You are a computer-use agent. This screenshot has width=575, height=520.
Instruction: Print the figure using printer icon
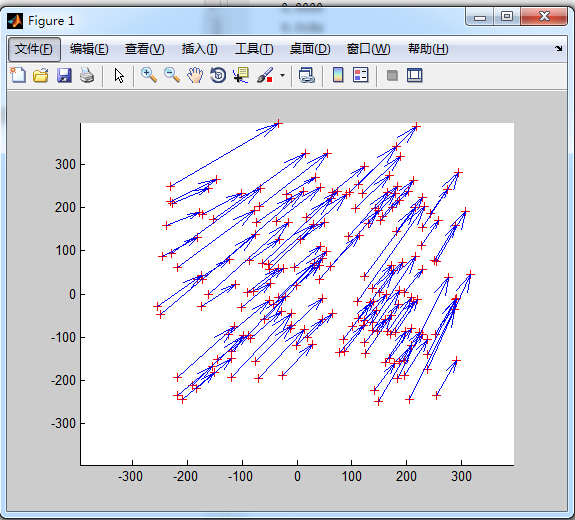click(87, 76)
